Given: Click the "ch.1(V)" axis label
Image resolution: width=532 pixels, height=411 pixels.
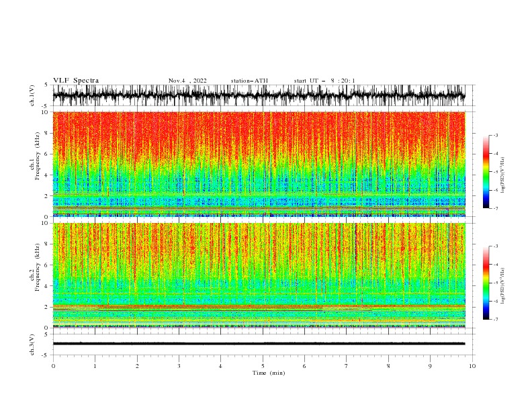Looking at the screenshot, I should tap(32, 95).
